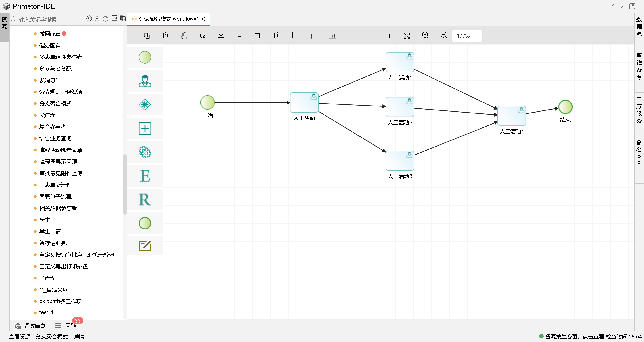Click the zoom in magnifier icon
644x342 pixels.
click(x=425, y=35)
